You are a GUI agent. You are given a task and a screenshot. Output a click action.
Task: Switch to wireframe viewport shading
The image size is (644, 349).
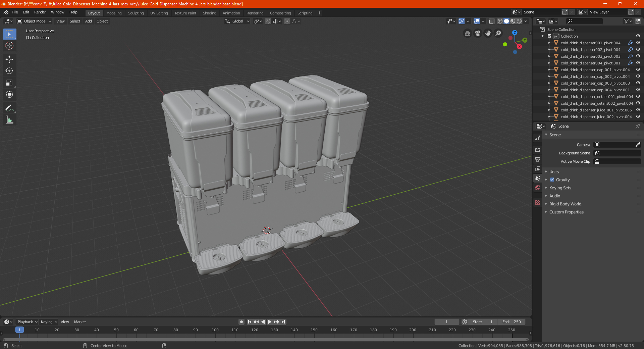pos(500,21)
